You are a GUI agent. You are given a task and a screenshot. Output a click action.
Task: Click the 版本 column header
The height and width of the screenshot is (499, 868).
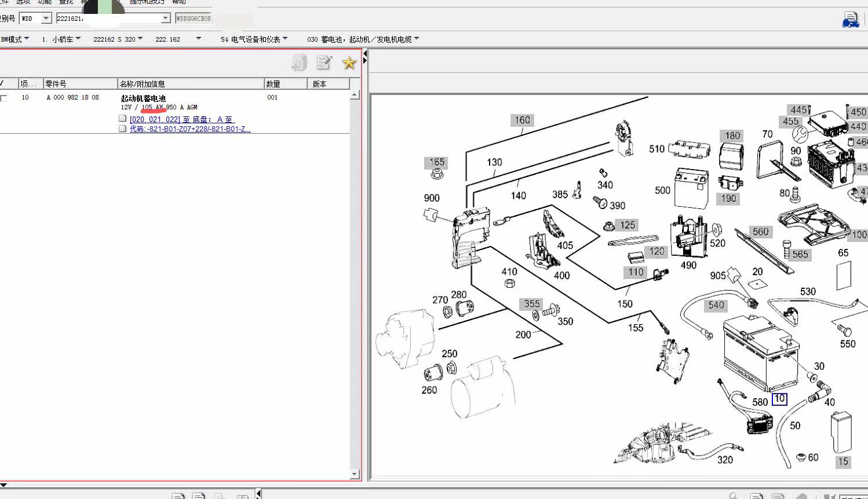coord(329,84)
